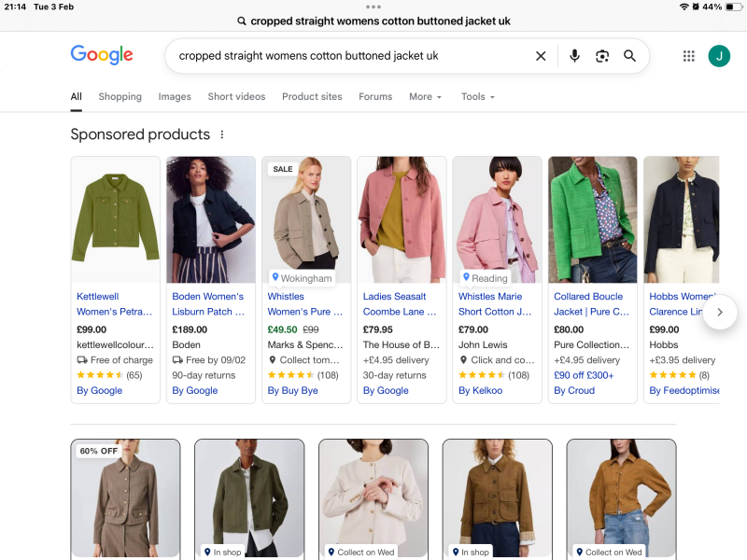
Task: Open Hobbs Women's Clarence jacket link
Action: coord(676,304)
